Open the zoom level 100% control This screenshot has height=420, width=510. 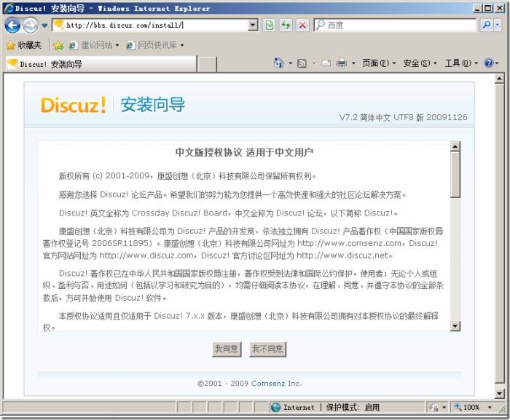pos(467,408)
